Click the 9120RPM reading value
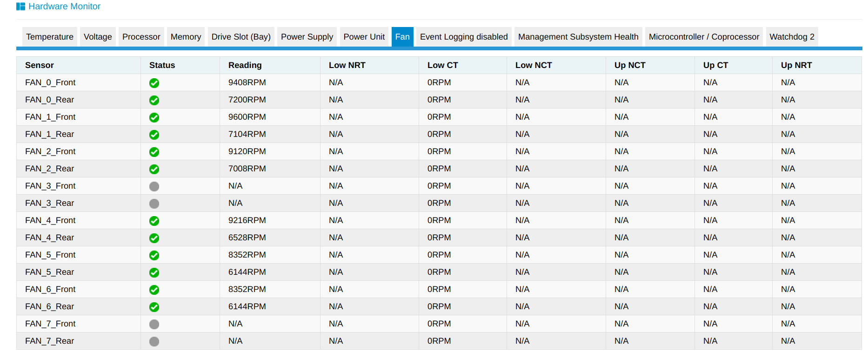 pyautogui.click(x=247, y=151)
